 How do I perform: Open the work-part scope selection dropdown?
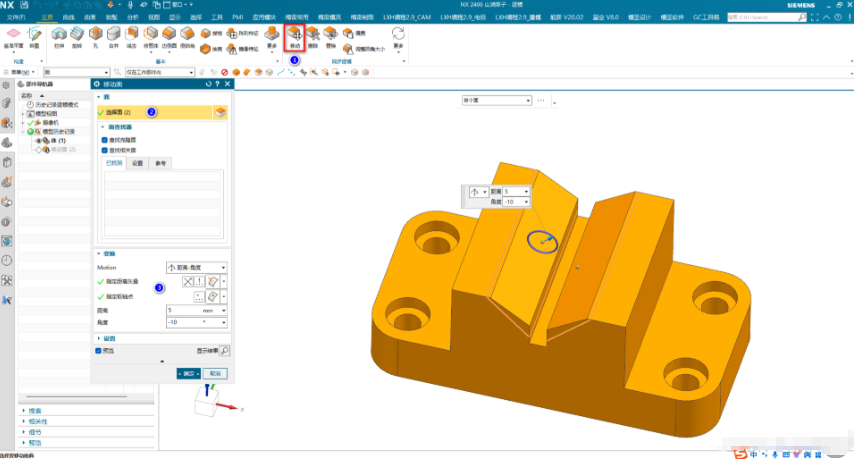click(x=160, y=72)
